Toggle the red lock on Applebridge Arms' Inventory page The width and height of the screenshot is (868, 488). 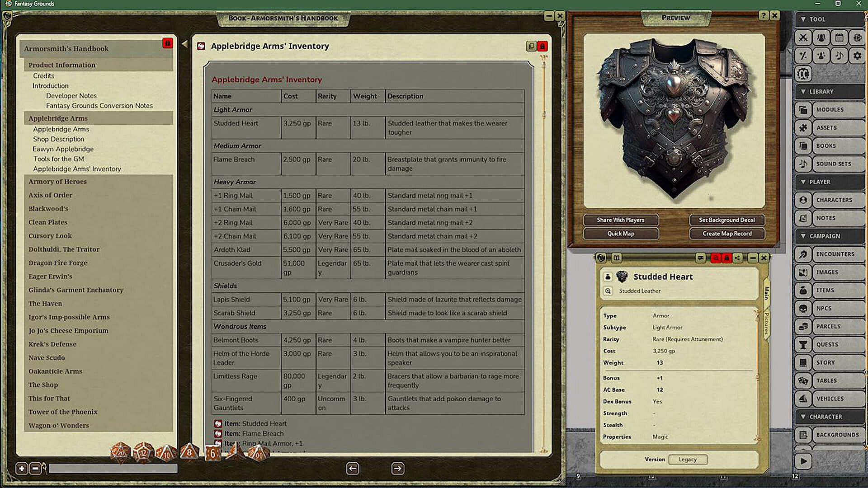pos(542,46)
